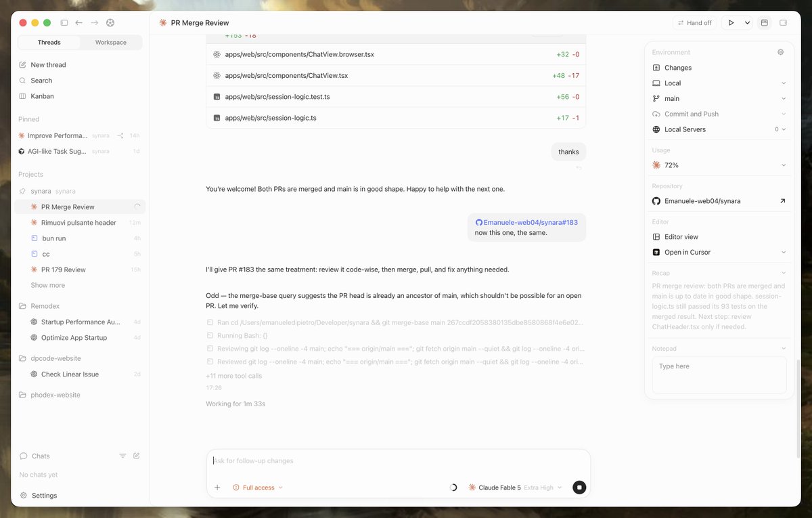Click the Notepad Type here field

[x=719, y=375]
